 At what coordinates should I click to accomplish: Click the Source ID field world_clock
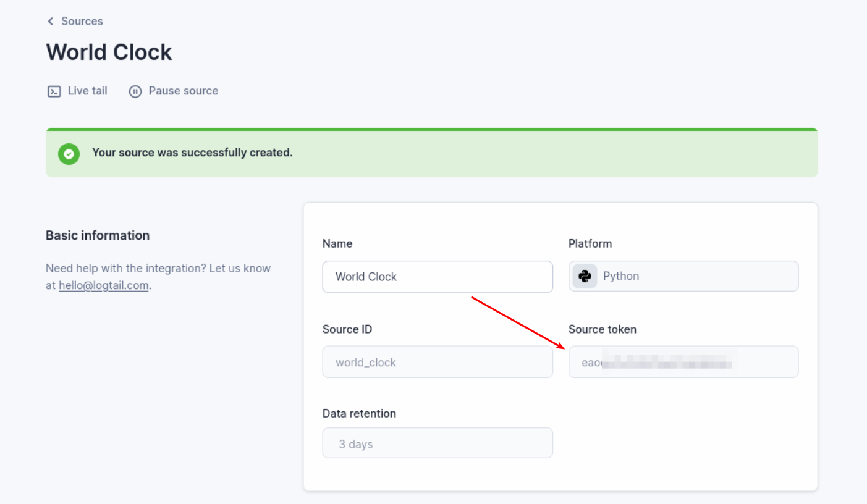click(x=438, y=362)
